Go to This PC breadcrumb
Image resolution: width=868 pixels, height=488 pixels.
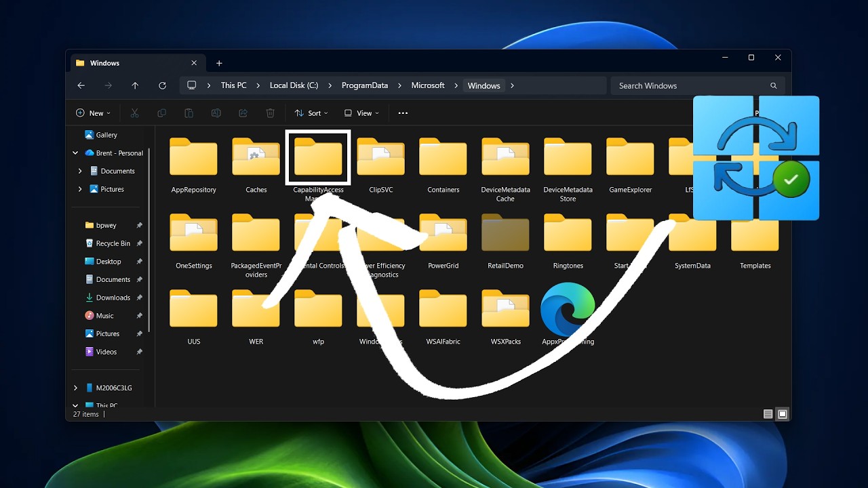[x=233, y=85]
